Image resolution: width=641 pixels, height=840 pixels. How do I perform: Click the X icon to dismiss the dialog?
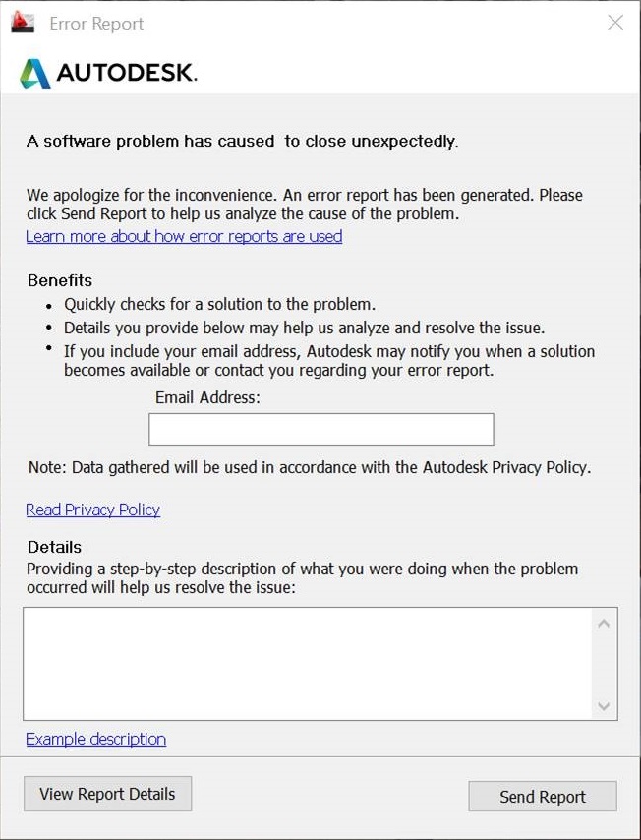(615, 22)
